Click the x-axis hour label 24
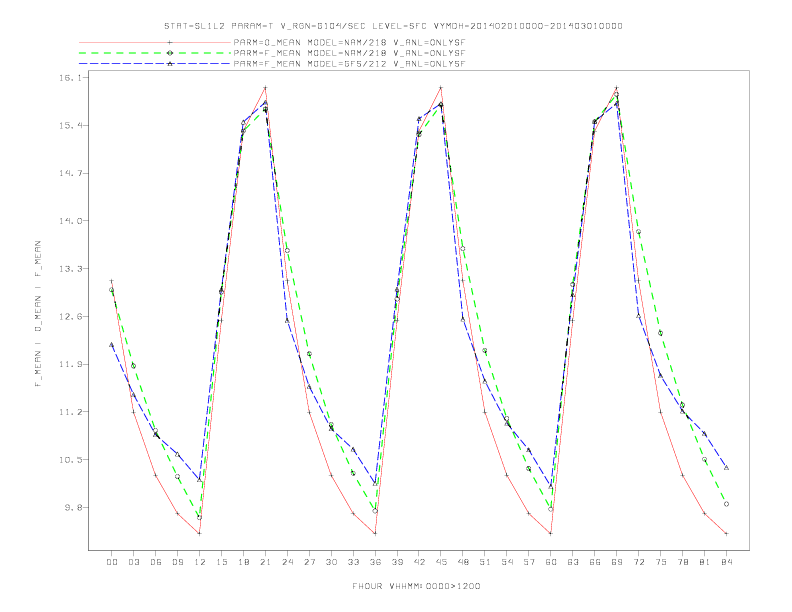The image size is (792, 612). (287, 562)
